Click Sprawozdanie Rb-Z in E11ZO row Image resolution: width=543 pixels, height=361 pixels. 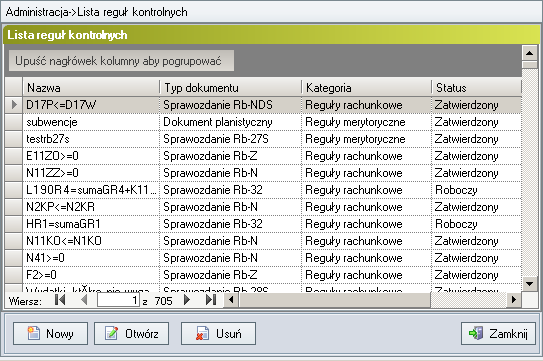coord(230,156)
